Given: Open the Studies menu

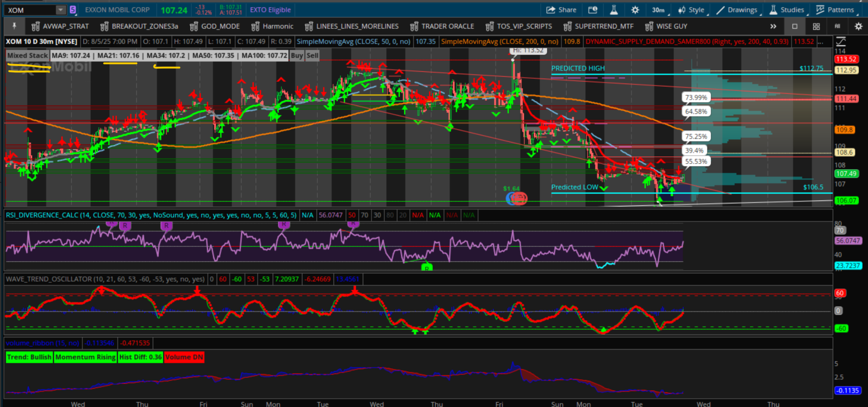Looking at the screenshot, I should coord(787,10).
